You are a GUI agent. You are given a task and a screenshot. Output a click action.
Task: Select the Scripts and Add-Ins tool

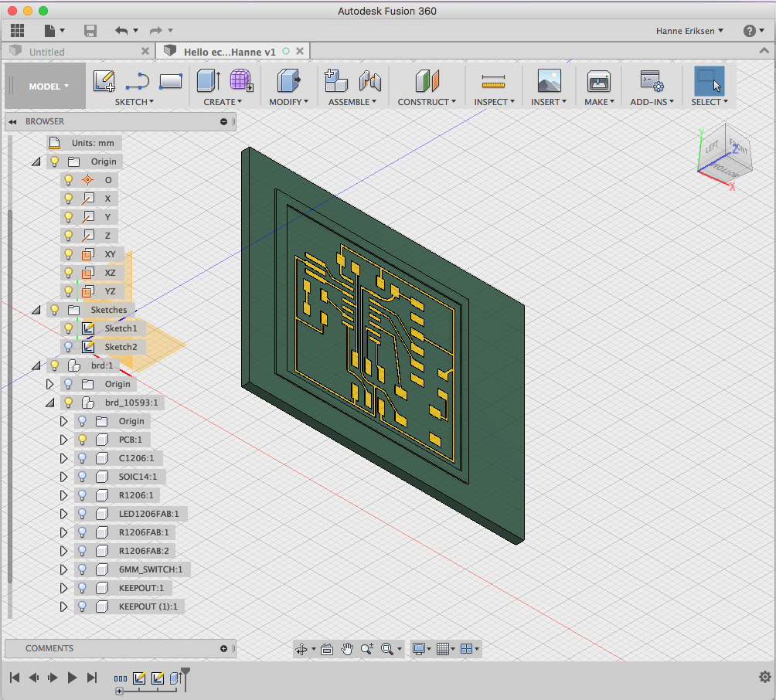tap(652, 80)
